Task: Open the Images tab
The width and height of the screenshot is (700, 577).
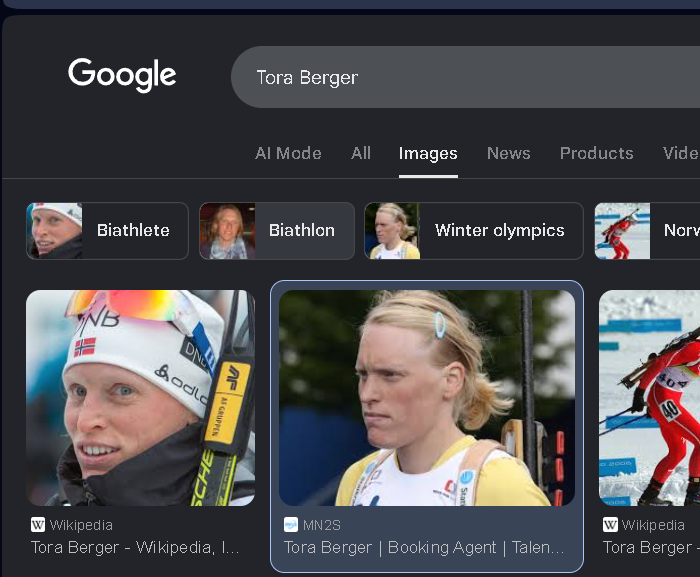Action: pos(428,154)
